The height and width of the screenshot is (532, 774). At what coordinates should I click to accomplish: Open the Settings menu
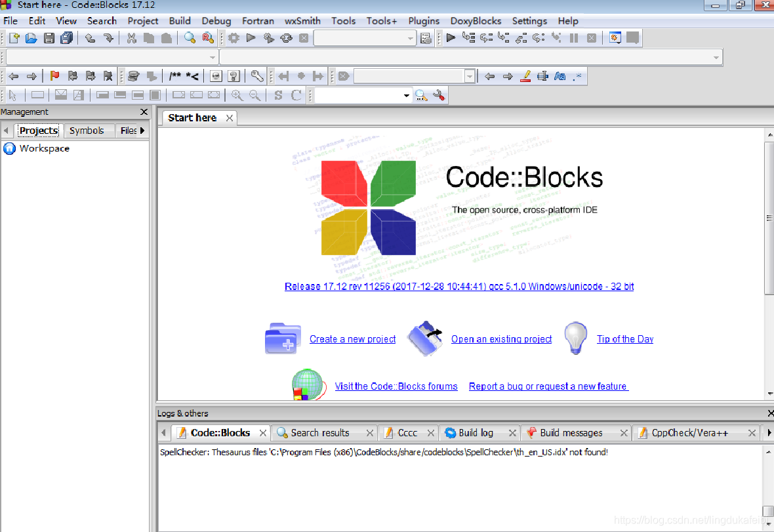pyautogui.click(x=529, y=21)
